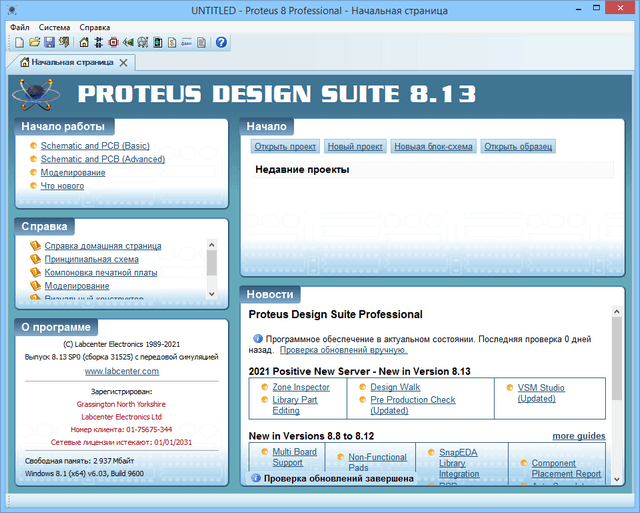Screen dimensions: 640x513
Task: Open the Schematic Capture toolbar icon
Action: point(98,42)
